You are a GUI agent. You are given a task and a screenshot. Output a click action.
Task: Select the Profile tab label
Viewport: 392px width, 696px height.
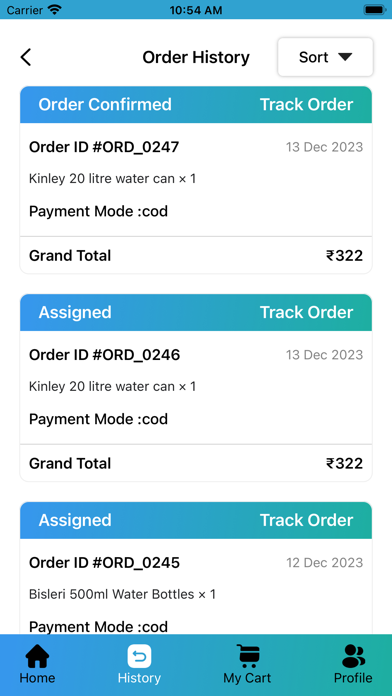click(x=353, y=678)
